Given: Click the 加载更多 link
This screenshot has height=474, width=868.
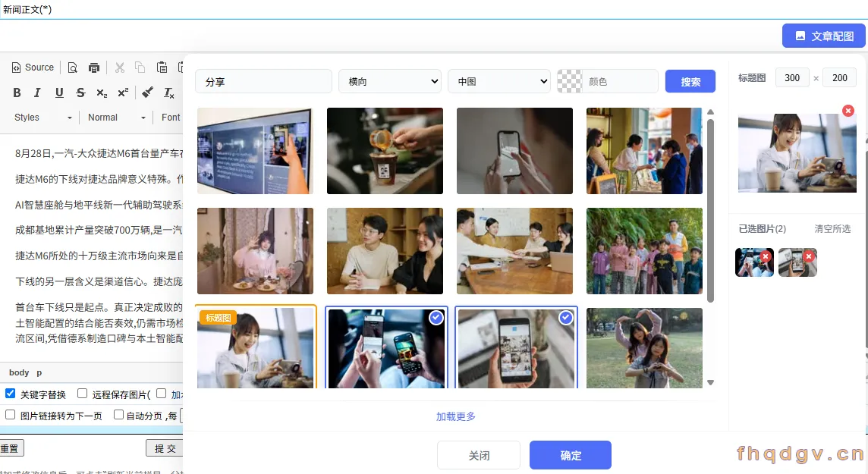Looking at the screenshot, I should click(x=455, y=416).
